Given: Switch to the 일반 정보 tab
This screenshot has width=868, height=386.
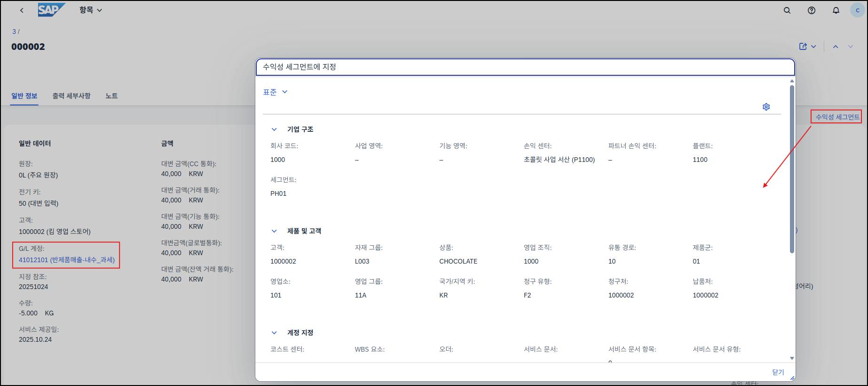Looking at the screenshot, I should [x=24, y=96].
